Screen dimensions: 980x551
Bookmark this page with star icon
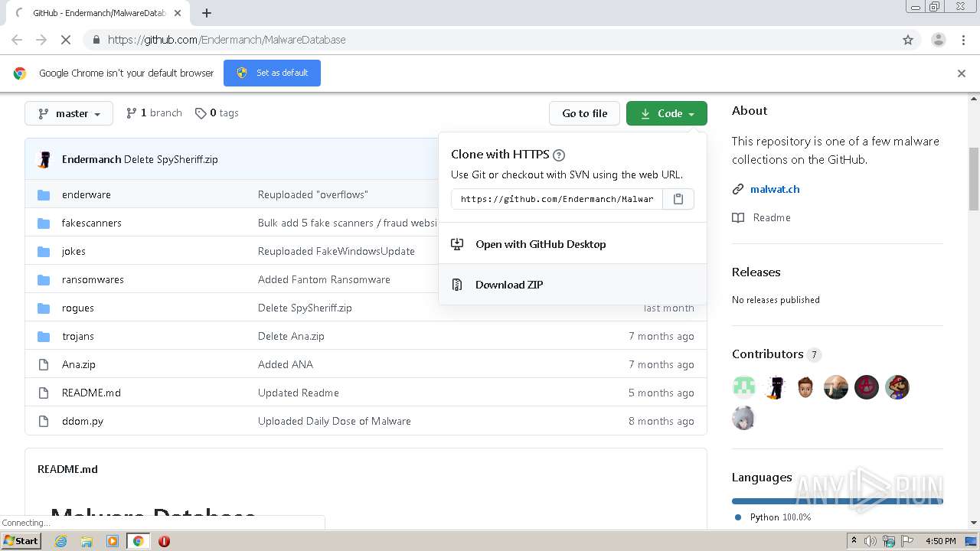pos(908,40)
